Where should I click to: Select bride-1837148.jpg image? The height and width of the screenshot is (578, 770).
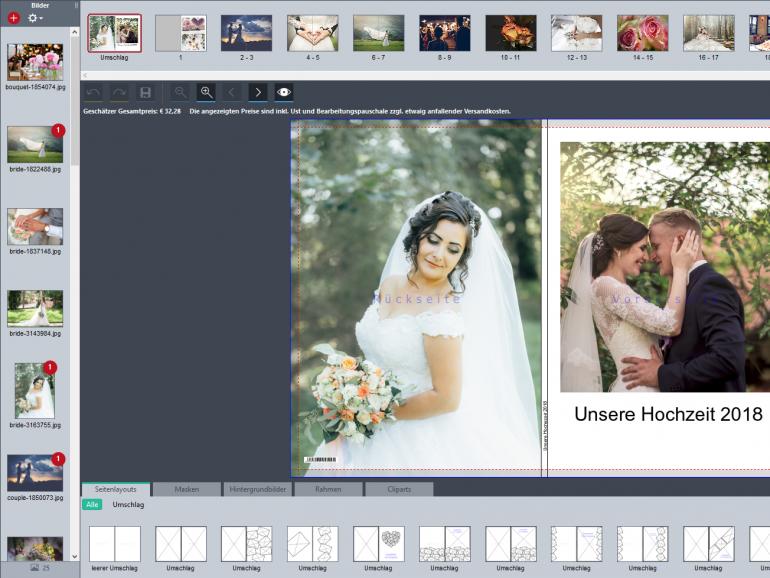35,226
